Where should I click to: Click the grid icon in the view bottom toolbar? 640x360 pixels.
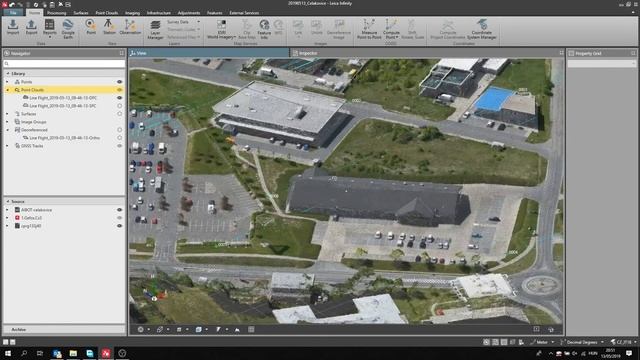point(251,329)
